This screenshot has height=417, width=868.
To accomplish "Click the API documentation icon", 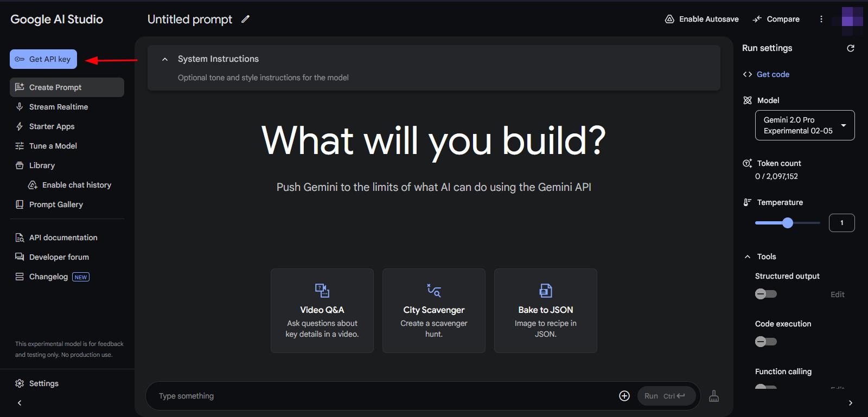I will coord(20,238).
